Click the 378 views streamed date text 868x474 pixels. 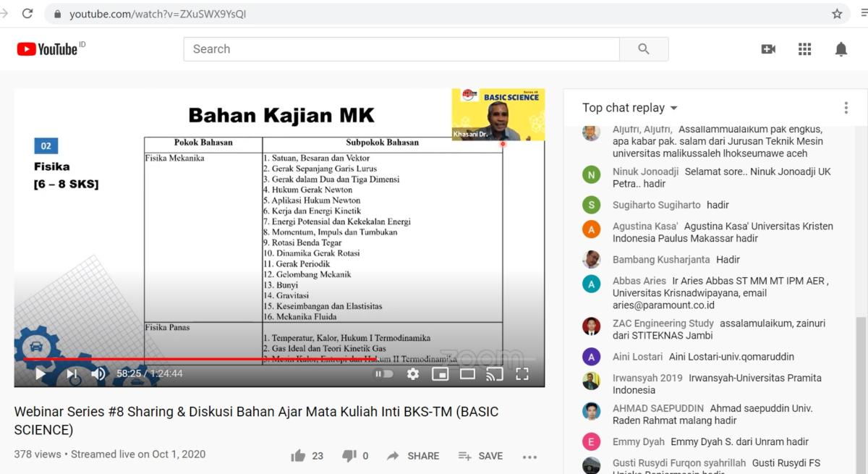(110, 454)
